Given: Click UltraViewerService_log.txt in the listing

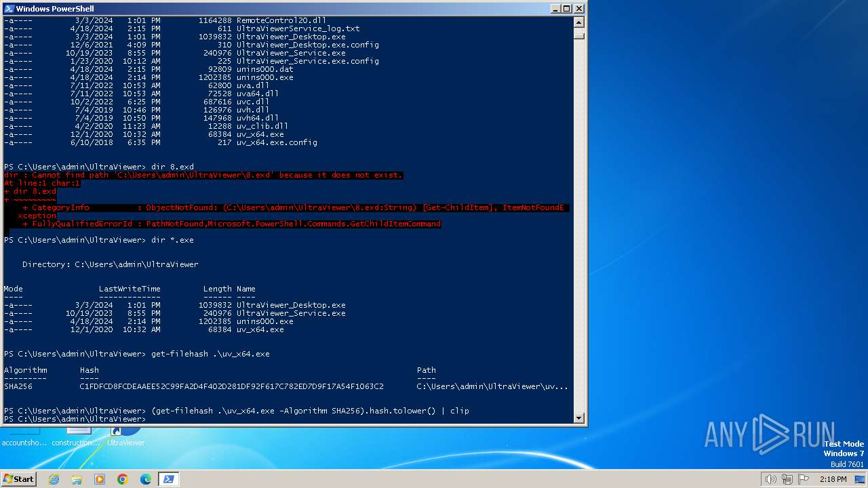Looking at the screenshot, I should [x=298, y=28].
